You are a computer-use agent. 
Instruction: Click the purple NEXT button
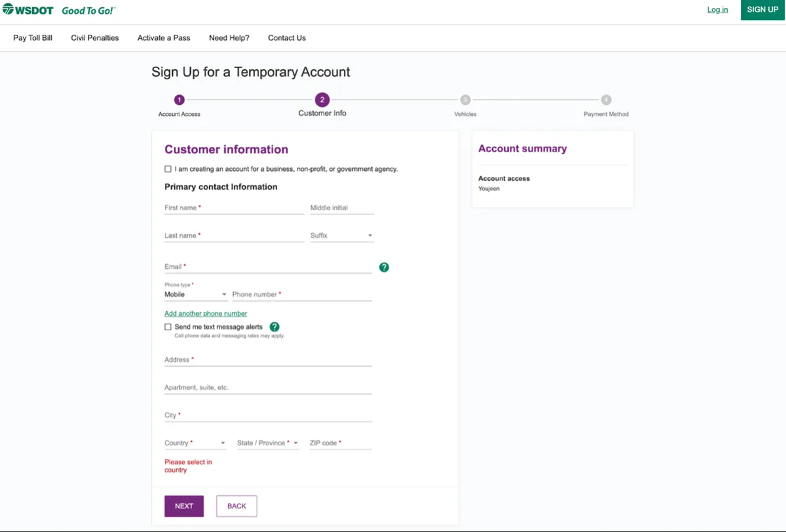(x=184, y=506)
